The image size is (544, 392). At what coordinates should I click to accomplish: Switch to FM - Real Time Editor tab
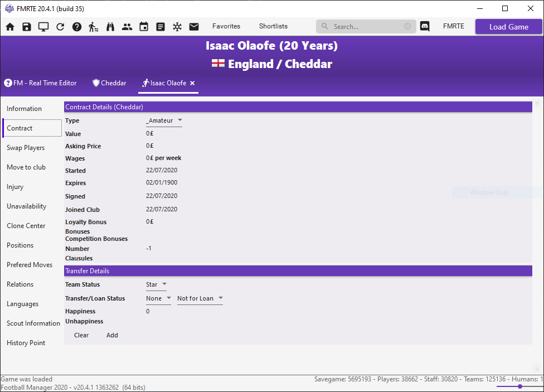(40, 83)
